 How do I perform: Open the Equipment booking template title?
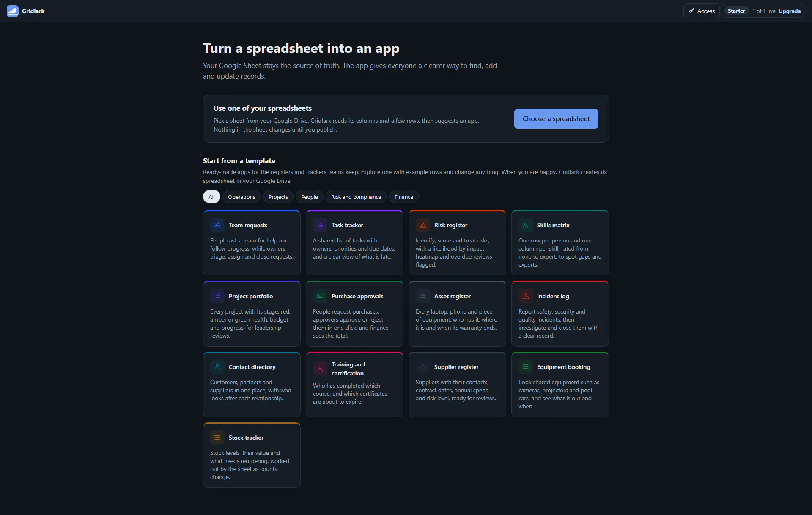pos(563,367)
